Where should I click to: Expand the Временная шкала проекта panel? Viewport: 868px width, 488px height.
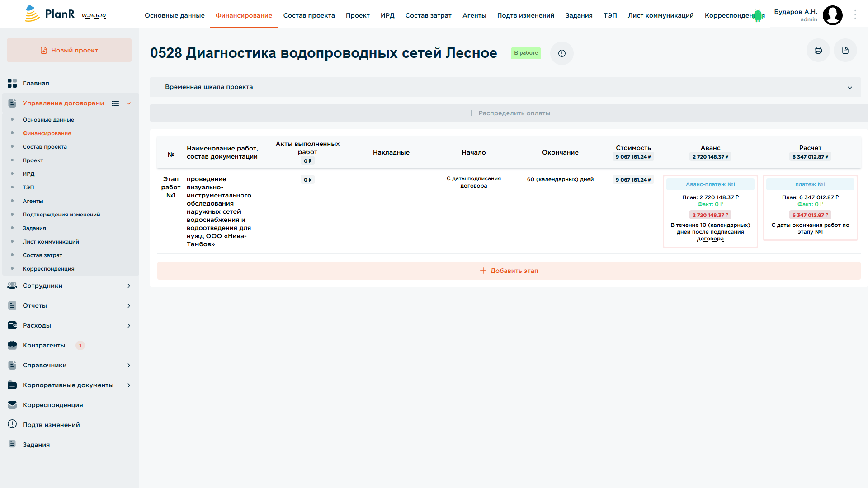[x=505, y=87]
